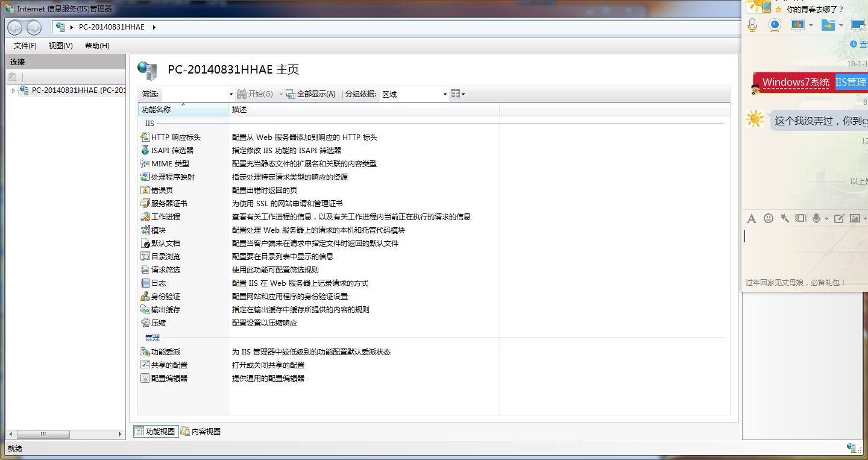868x460 pixels.
Task: Open the 日志 feature icon
Action: coord(145,283)
